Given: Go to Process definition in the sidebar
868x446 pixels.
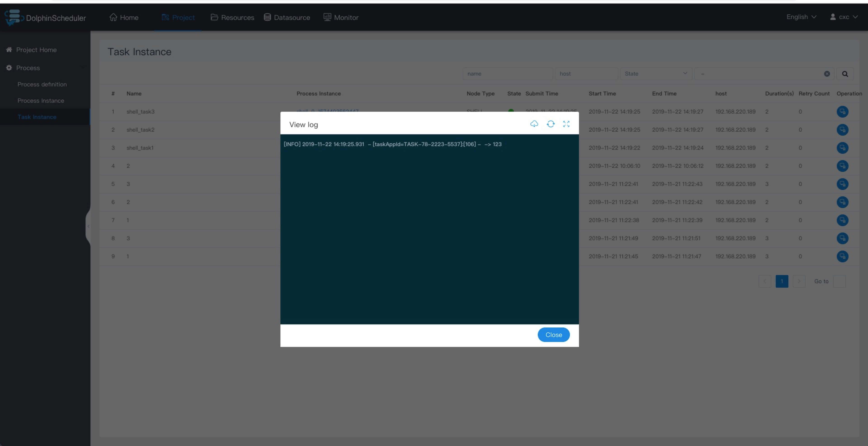Looking at the screenshot, I should 42,84.
